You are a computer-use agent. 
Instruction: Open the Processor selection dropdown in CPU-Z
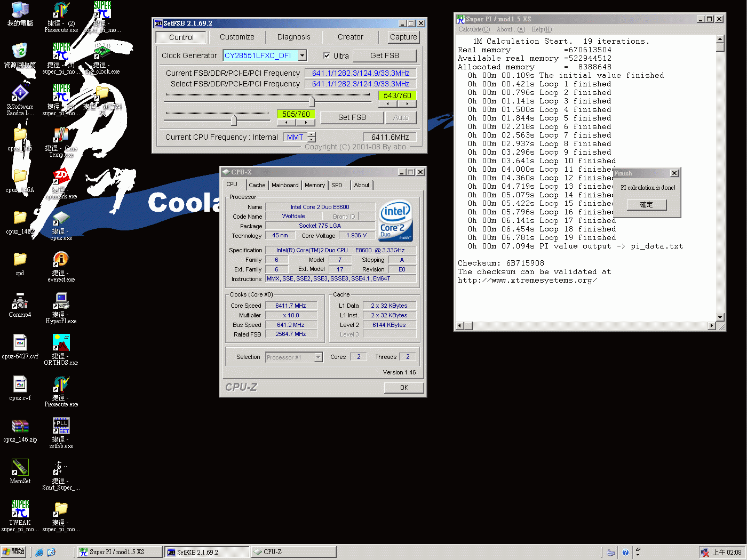click(x=319, y=357)
